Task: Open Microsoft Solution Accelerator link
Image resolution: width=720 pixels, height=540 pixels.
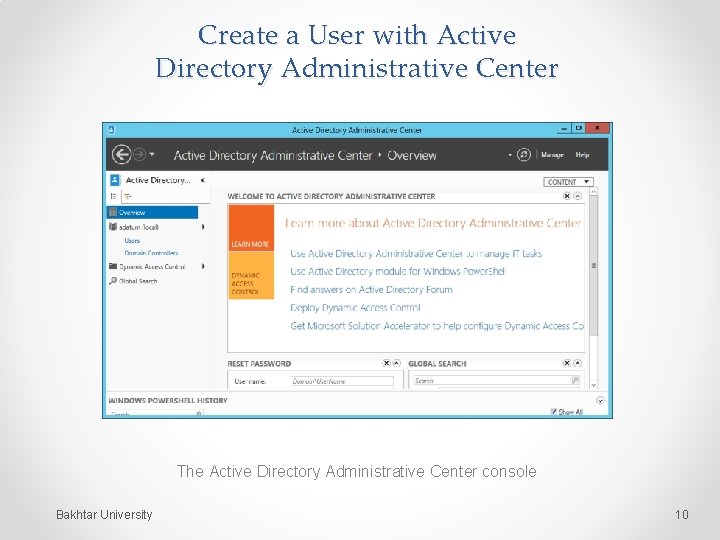Action: 437,326
